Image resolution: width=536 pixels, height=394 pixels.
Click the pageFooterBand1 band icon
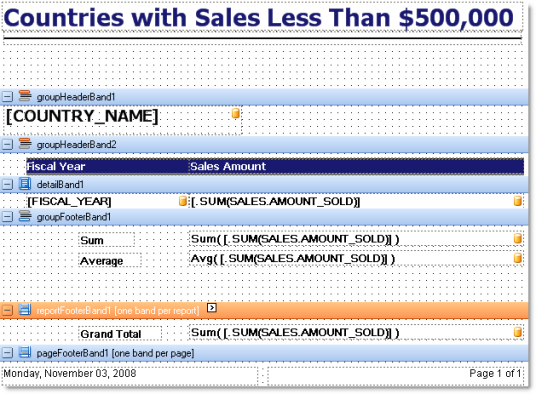[x=25, y=352]
